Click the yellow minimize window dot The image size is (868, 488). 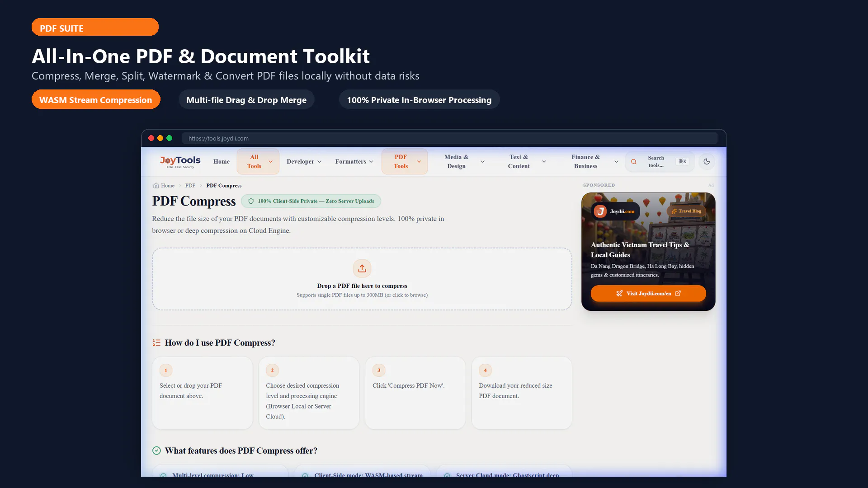(x=160, y=138)
